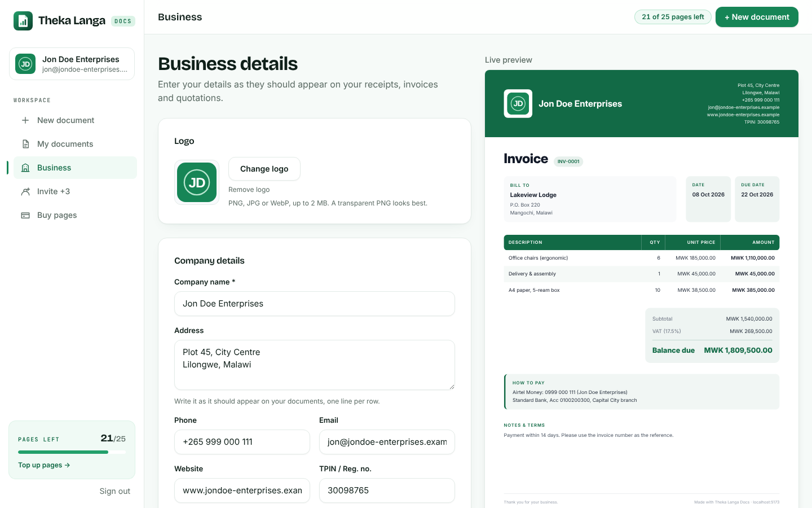Open My documents in the sidebar
Viewport: 812px width, 508px height.
(75, 144)
